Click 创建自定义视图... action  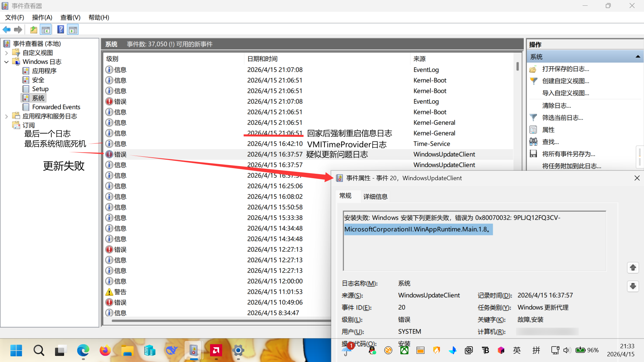pos(565,81)
